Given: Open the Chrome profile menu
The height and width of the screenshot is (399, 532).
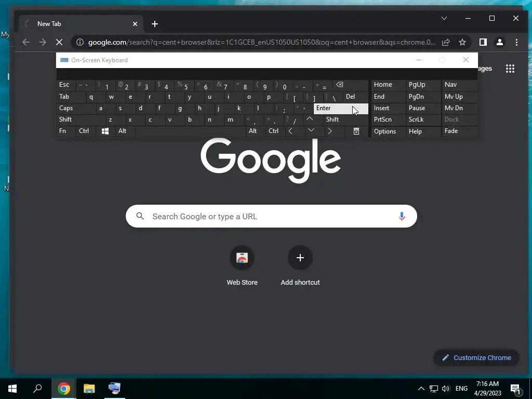Looking at the screenshot, I should 499,42.
